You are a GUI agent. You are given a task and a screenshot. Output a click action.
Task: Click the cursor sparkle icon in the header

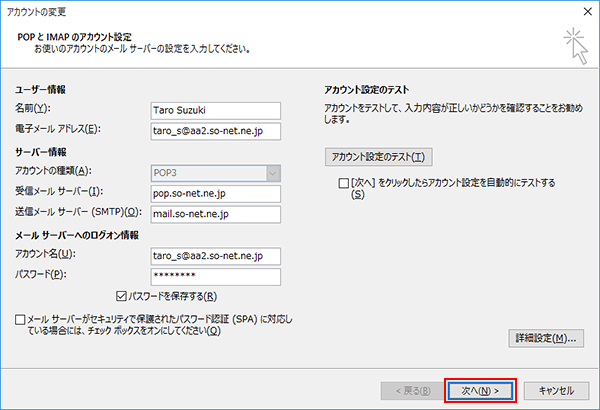coord(575,41)
